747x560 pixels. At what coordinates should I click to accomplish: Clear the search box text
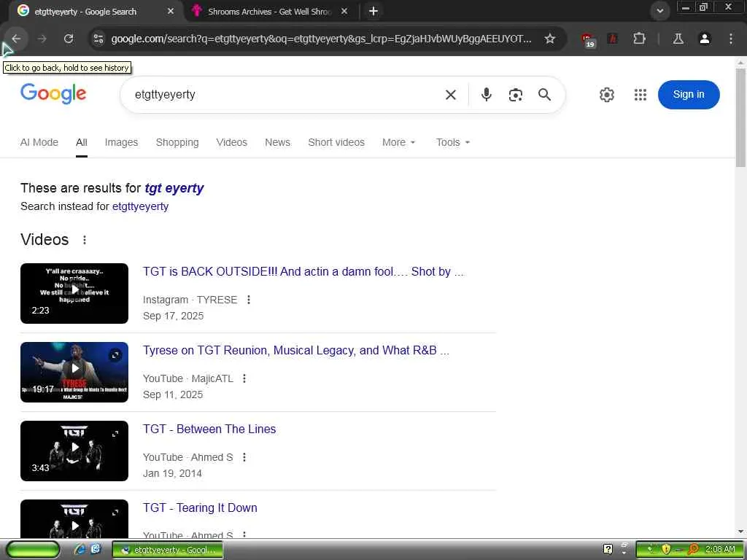coord(451,95)
